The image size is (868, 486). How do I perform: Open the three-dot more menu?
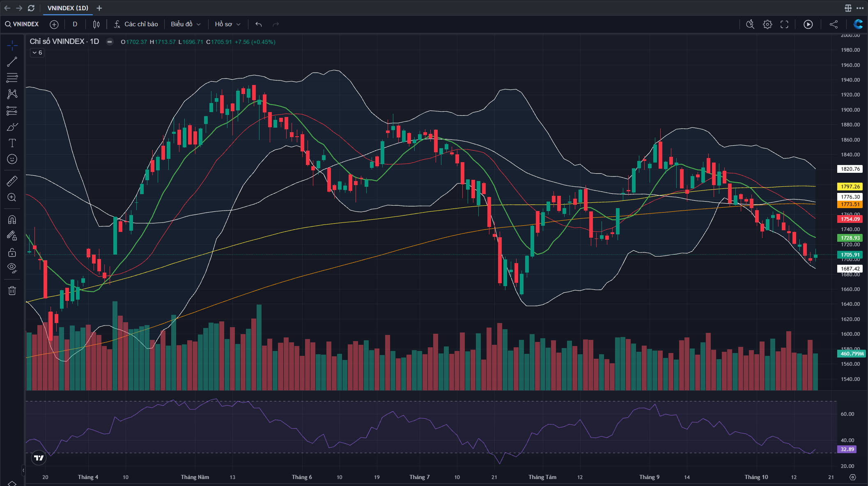tap(860, 8)
